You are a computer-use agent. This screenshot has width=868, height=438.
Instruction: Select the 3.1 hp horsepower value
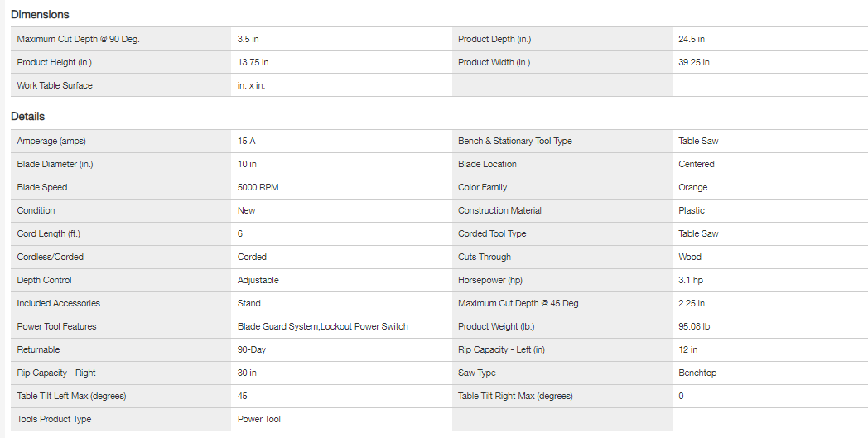pyautogui.click(x=692, y=280)
